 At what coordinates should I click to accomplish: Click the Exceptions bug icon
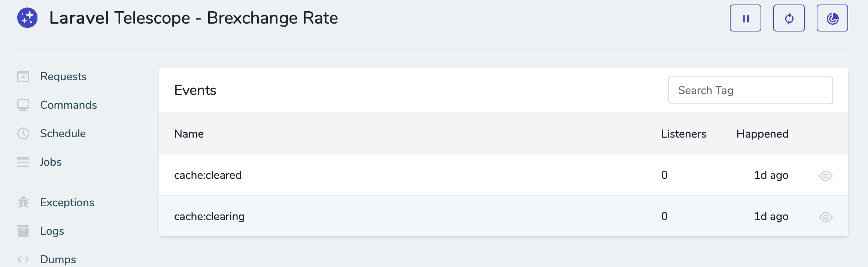[x=23, y=202]
